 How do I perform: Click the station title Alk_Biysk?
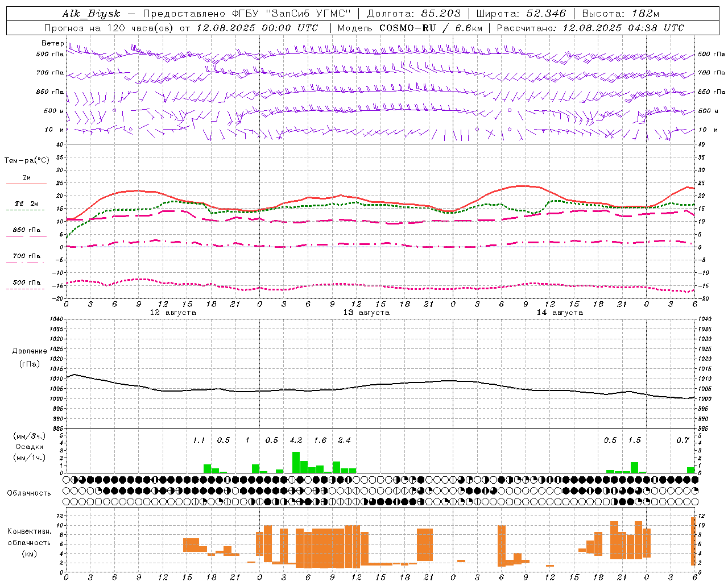[92, 14]
